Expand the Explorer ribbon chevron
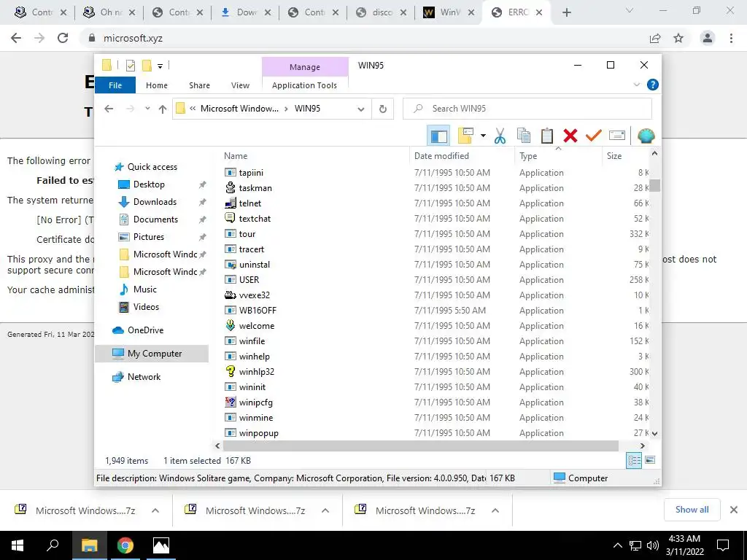The image size is (747, 560). 636,85
